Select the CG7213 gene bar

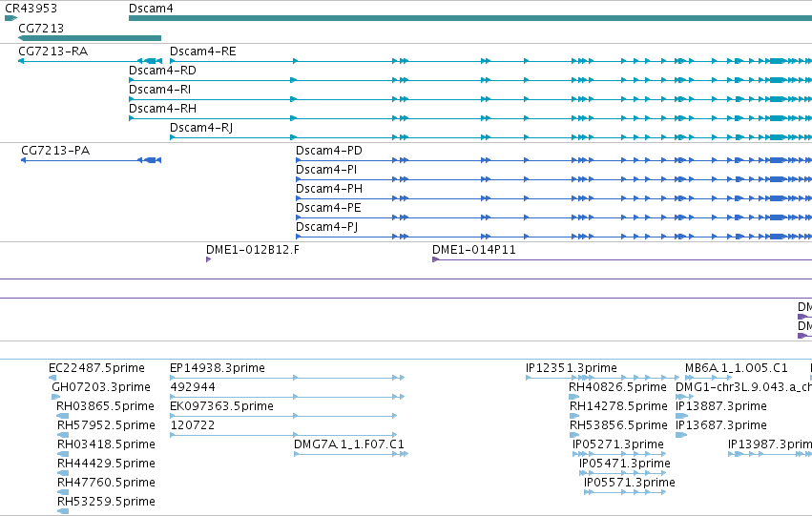[90, 38]
